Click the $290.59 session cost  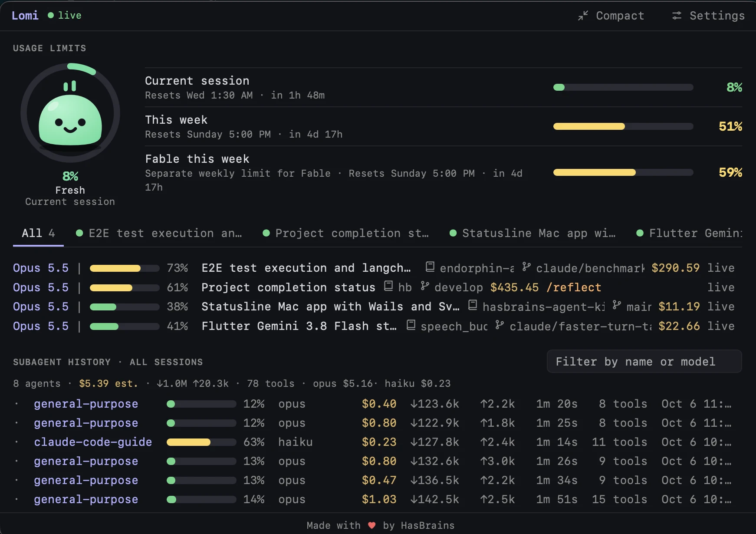(675, 268)
